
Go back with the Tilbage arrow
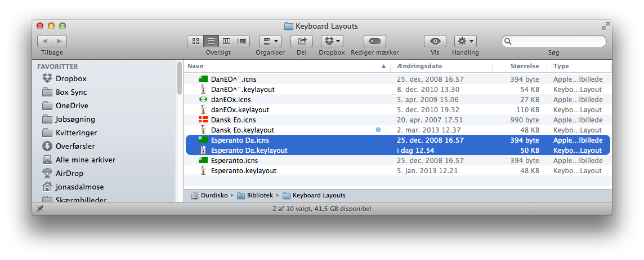pyautogui.click(x=46, y=41)
